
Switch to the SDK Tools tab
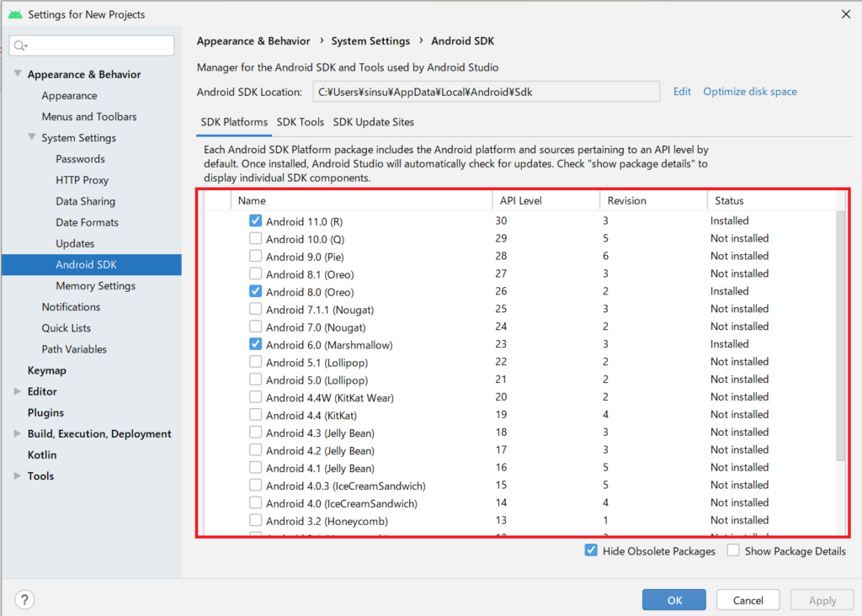click(301, 122)
